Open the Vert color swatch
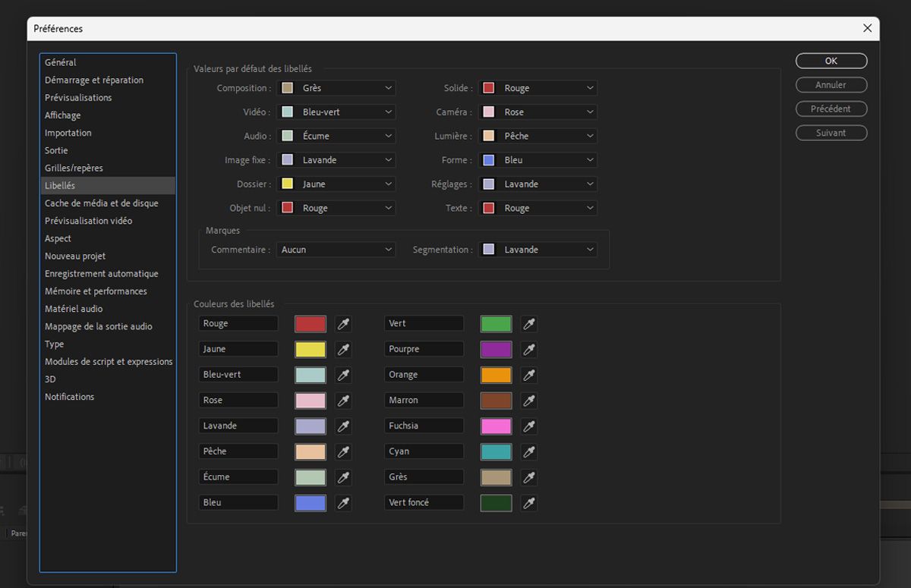The width and height of the screenshot is (911, 588). (496, 324)
